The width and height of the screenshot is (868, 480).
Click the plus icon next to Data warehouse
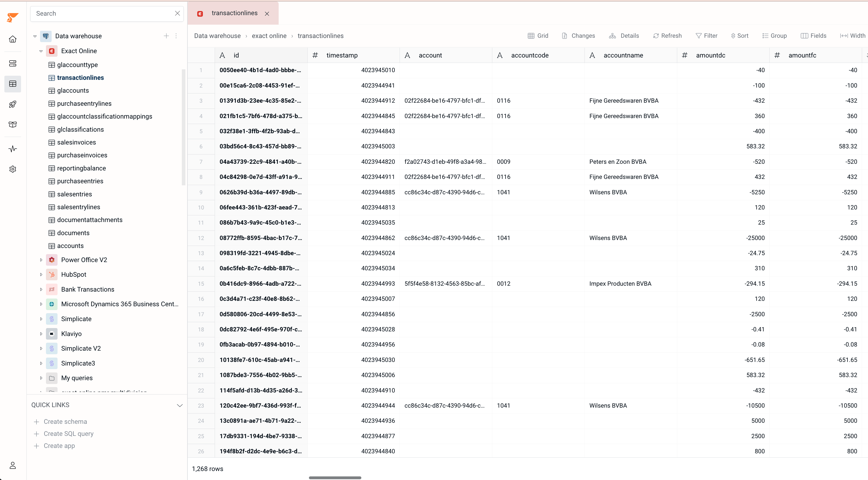166,36
